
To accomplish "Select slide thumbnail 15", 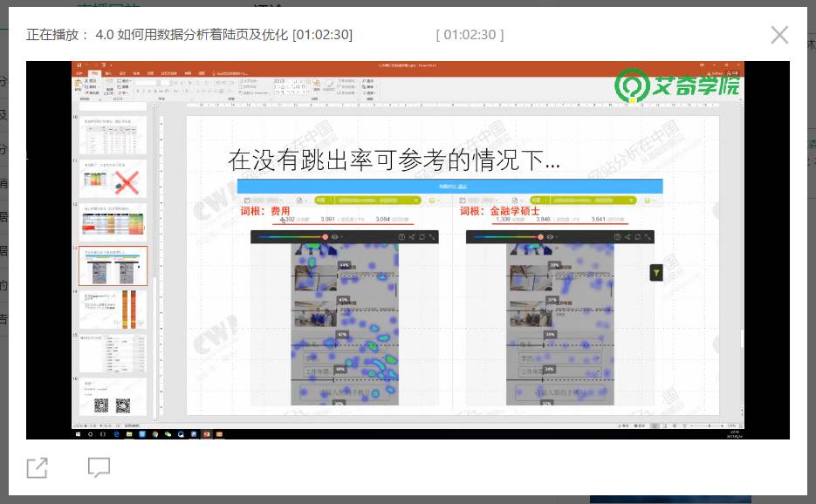I will [113, 353].
